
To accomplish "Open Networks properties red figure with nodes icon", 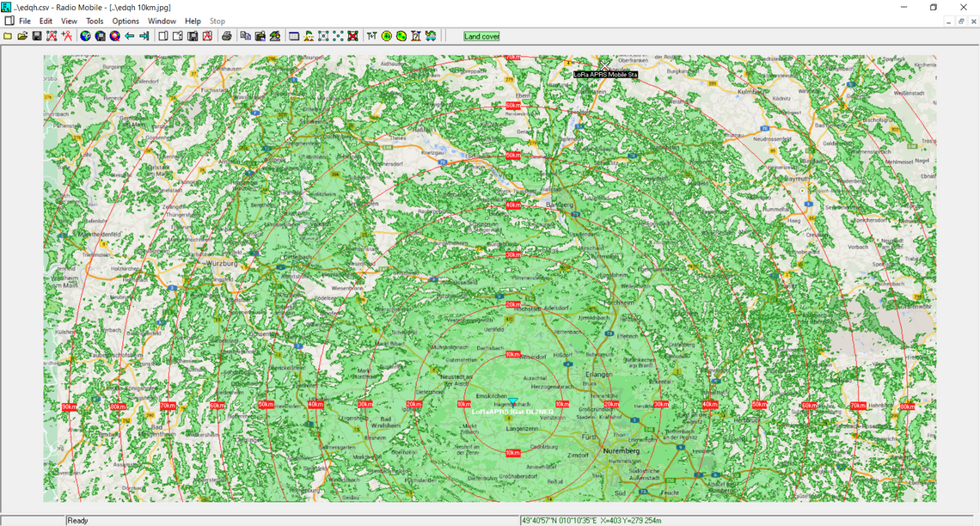I will (52, 36).
